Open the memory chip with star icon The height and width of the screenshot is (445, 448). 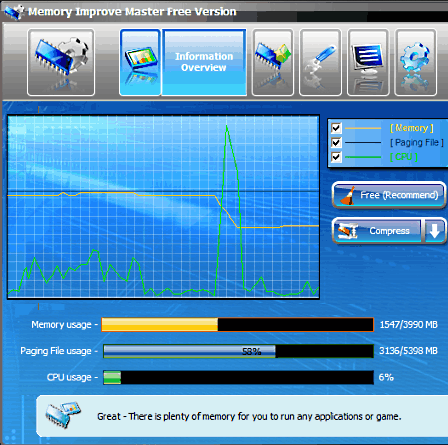(273, 62)
